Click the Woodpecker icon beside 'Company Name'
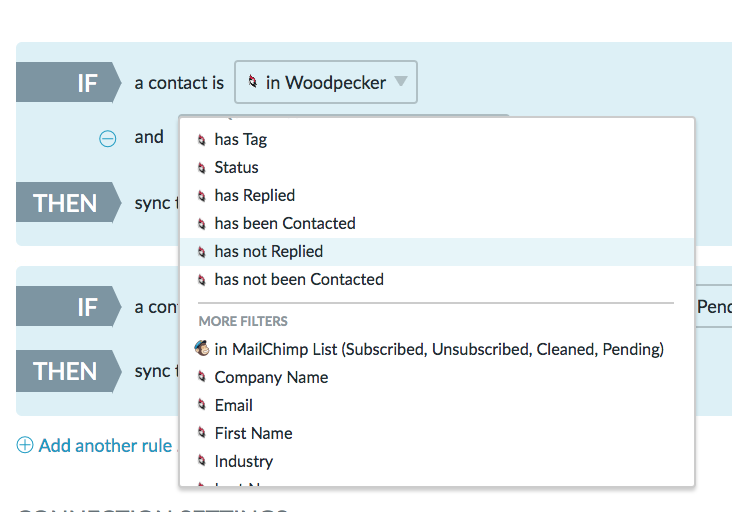This screenshot has width=732, height=512. 202,376
